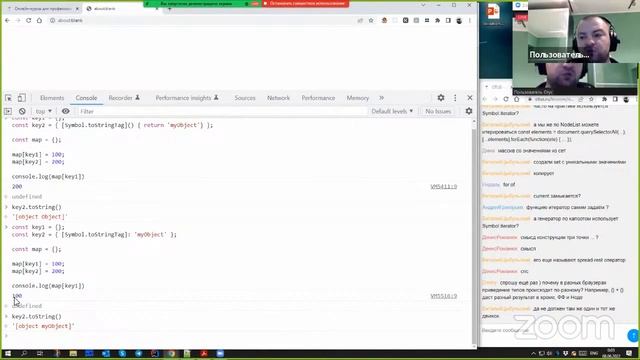Open Chrome from the taskbar
640x360 pixels.
point(171,353)
